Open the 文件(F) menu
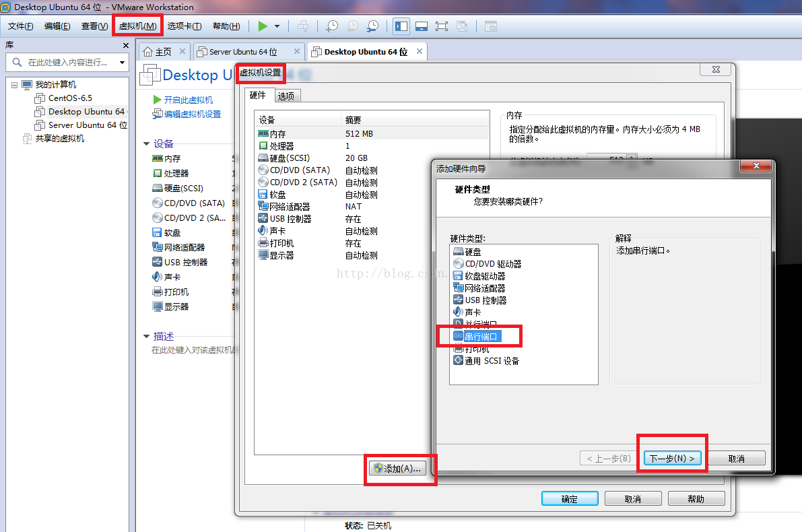Viewport: 802px width, 532px height. (20, 26)
